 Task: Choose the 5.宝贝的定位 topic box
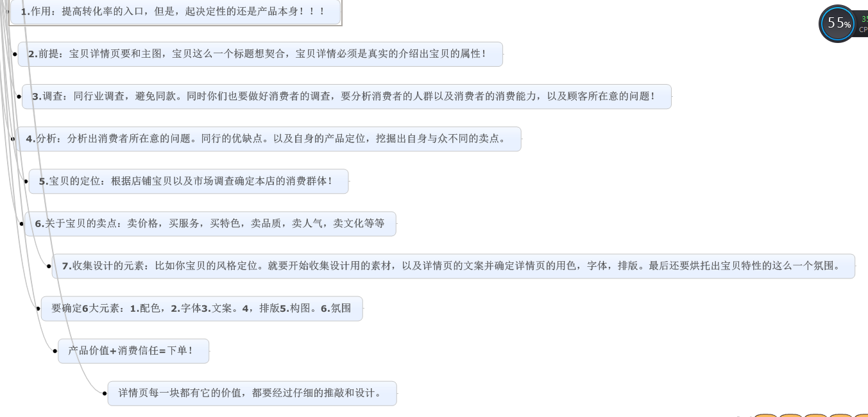click(189, 181)
